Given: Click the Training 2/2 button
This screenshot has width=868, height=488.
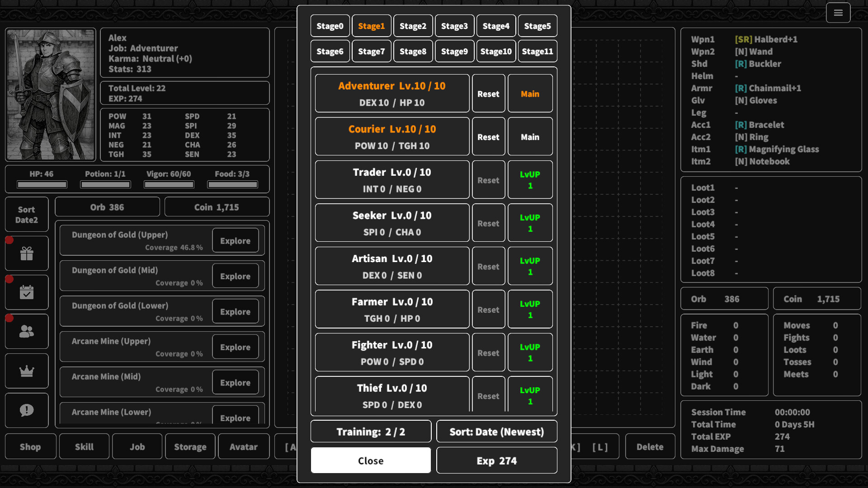Looking at the screenshot, I should click(371, 432).
